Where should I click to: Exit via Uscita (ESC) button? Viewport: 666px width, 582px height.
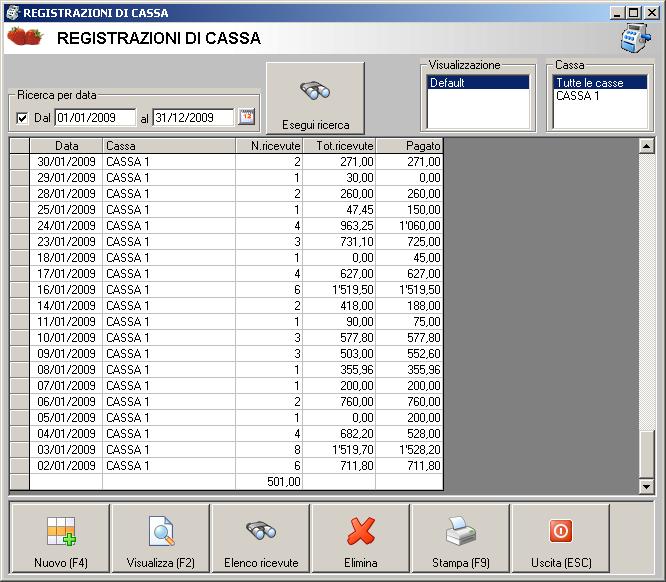(561, 538)
